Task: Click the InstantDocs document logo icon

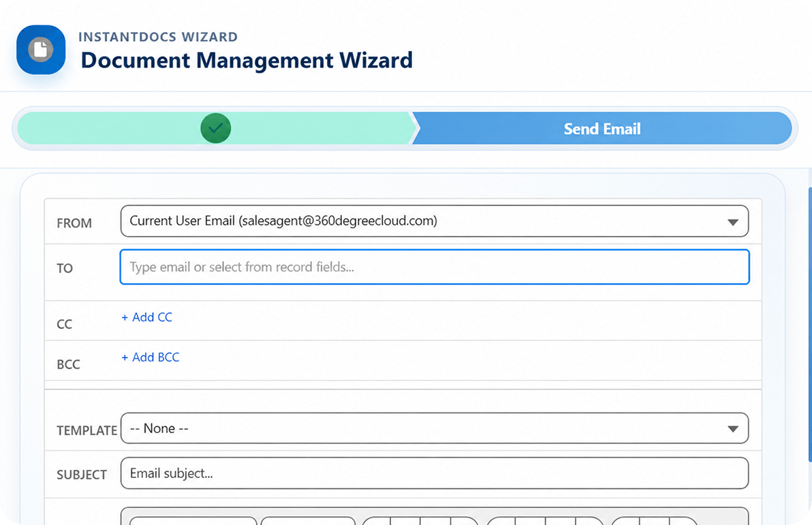Action: click(41, 50)
